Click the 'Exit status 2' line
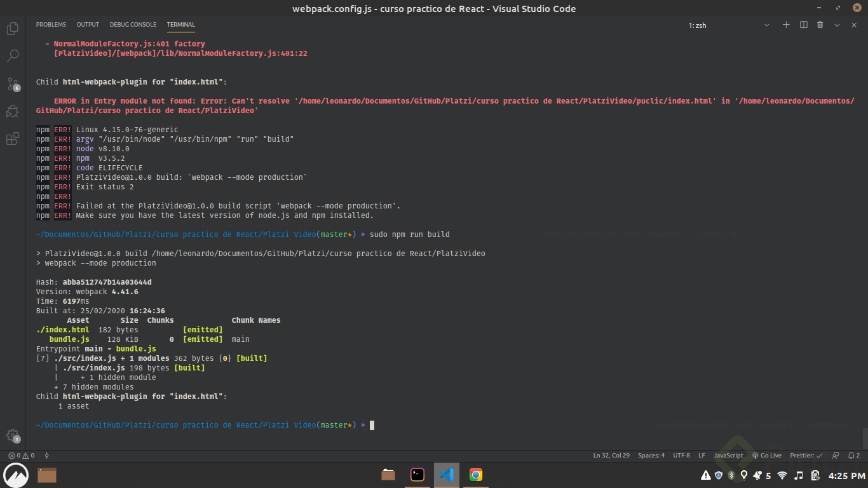 85,187
